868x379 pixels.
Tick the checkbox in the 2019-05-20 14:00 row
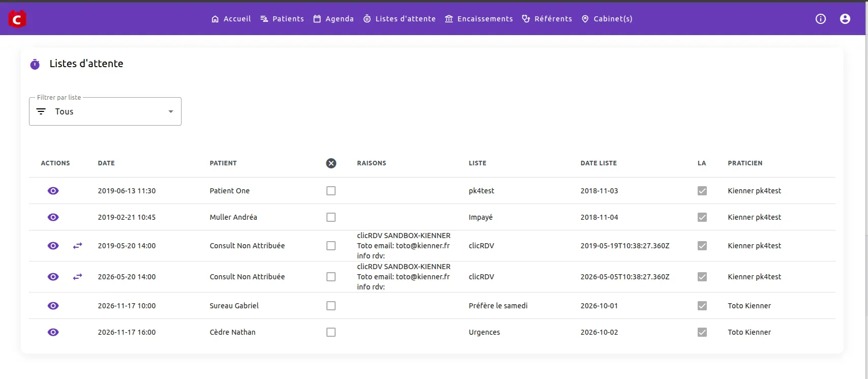[331, 246]
